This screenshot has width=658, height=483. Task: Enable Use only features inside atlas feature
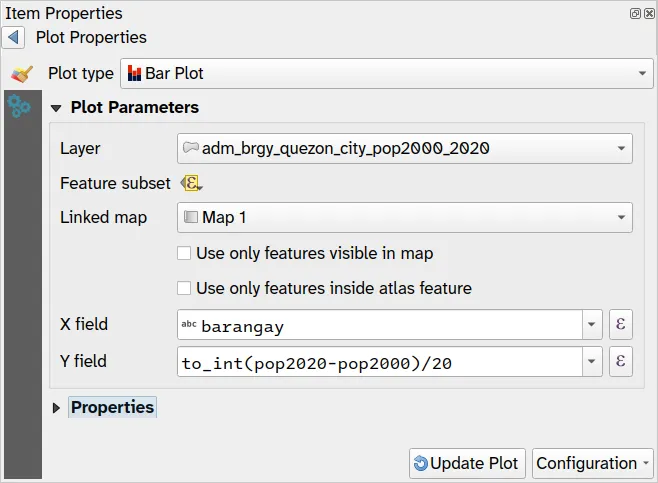pyautogui.click(x=184, y=288)
